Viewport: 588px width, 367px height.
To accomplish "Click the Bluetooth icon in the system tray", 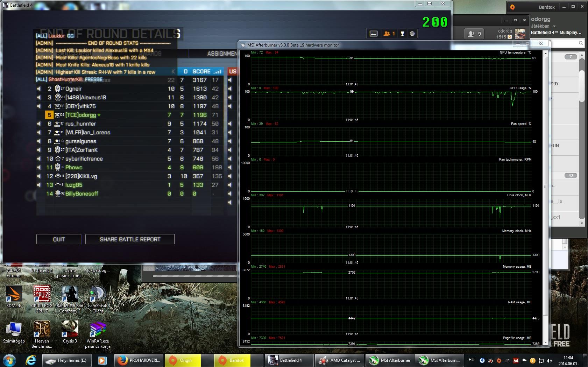I will tap(482, 361).
